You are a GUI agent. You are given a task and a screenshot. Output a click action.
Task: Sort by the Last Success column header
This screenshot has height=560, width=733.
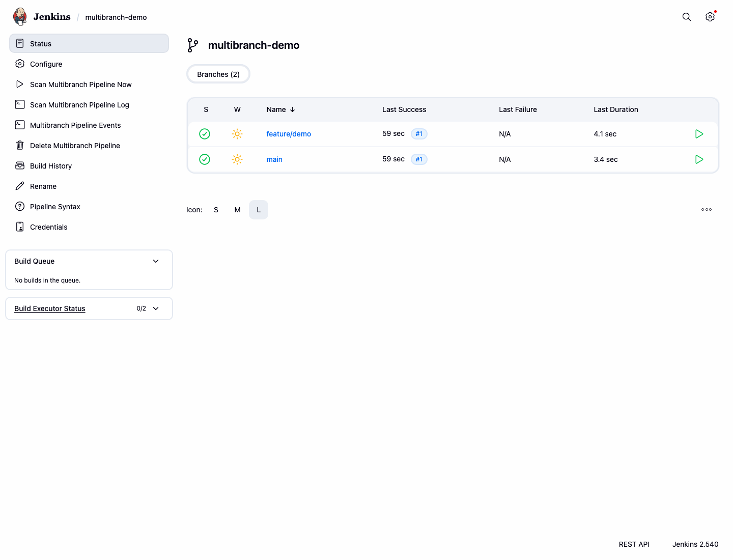tap(404, 109)
